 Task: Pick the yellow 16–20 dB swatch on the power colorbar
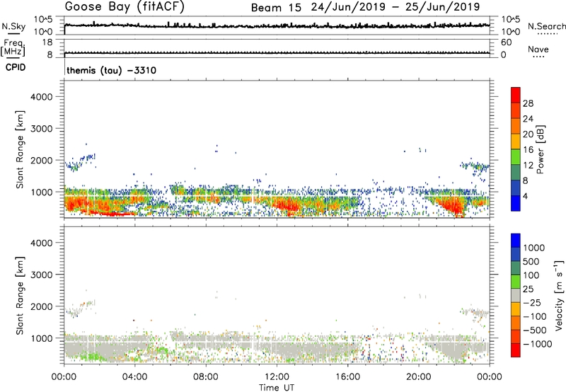[516, 142]
